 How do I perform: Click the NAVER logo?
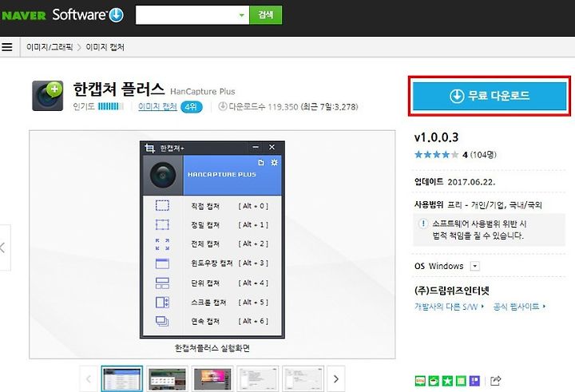point(24,15)
